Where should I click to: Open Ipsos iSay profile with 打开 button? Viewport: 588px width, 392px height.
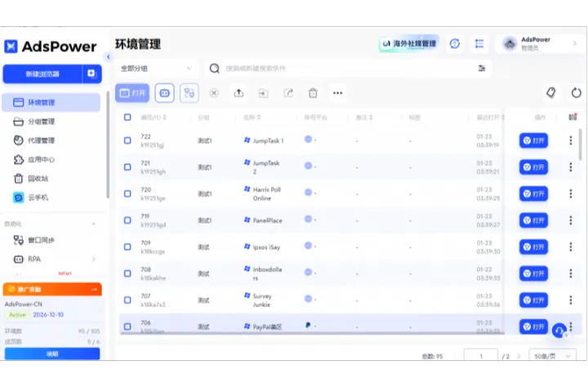[x=533, y=247]
